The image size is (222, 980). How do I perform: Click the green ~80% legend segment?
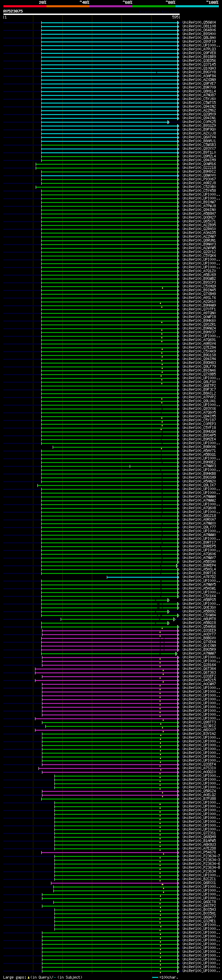click(154, 6)
